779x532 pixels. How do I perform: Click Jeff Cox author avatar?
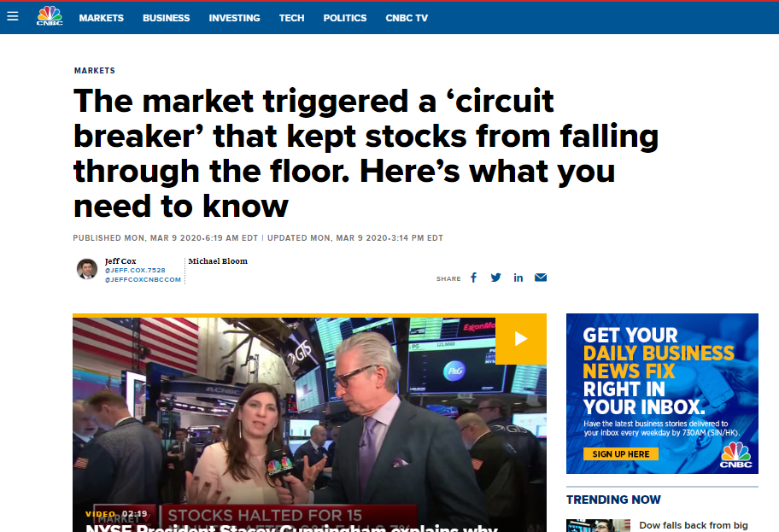pos(87,269)
